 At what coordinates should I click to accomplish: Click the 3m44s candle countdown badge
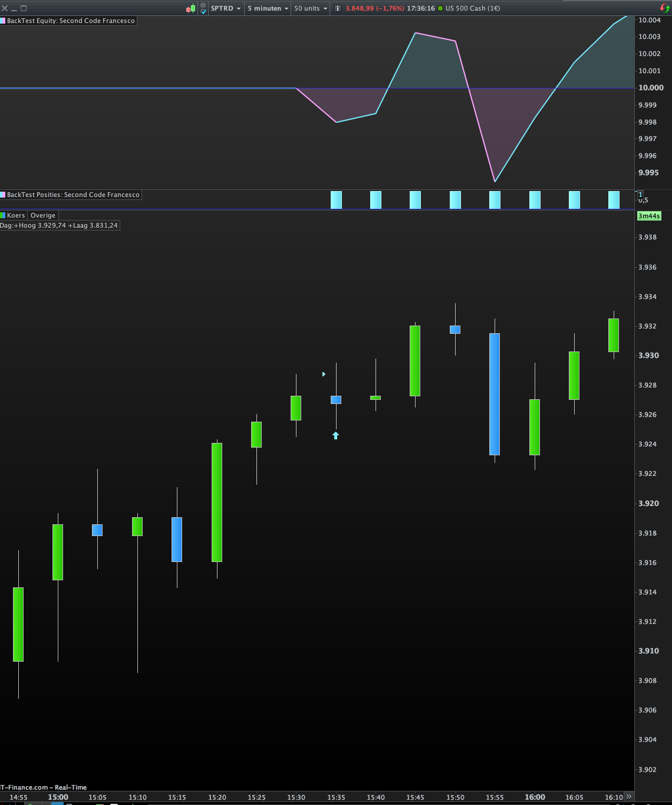click(649, 216)
